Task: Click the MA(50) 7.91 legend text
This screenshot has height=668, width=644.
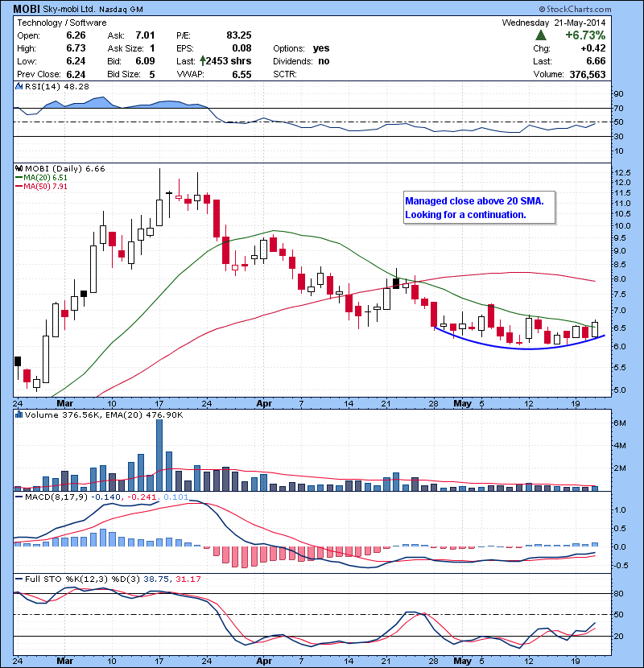Action: [46, 187]
